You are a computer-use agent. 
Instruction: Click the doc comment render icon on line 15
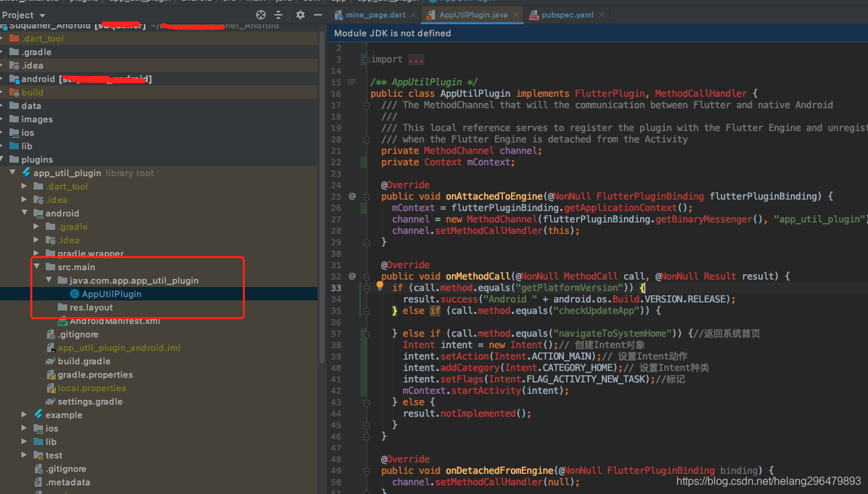pyautogui.click(x=352, y=82)
